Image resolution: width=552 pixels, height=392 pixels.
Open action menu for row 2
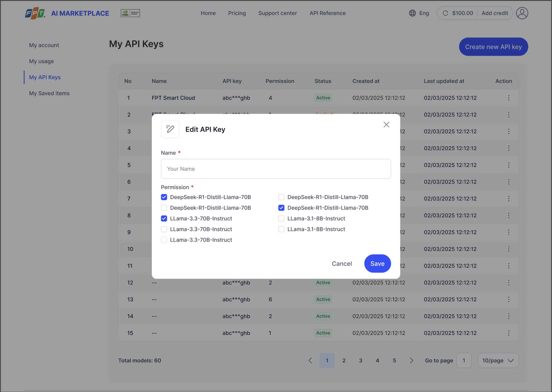[x=509, y=115]
